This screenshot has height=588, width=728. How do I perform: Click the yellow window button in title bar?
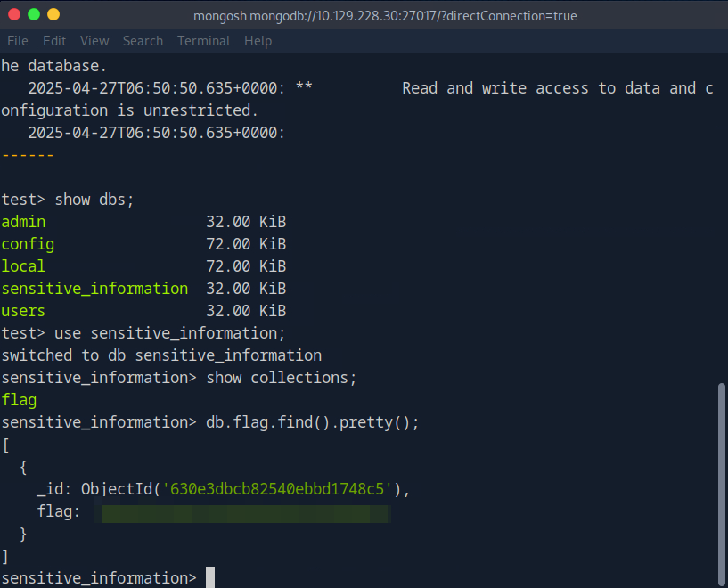[53, 15]
